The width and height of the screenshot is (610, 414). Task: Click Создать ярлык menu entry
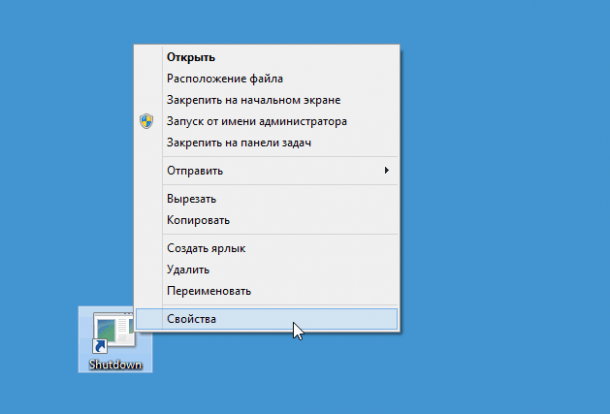pos(206,248)
